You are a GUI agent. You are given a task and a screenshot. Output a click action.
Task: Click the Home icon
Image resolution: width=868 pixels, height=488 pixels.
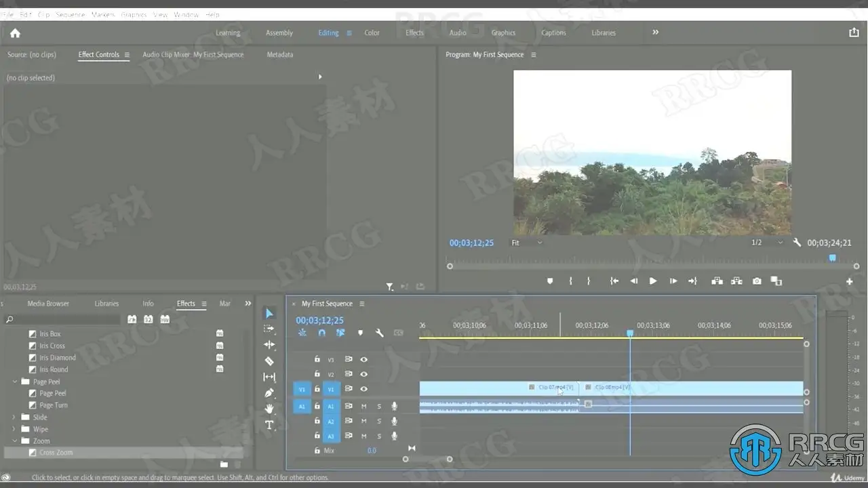15,33
